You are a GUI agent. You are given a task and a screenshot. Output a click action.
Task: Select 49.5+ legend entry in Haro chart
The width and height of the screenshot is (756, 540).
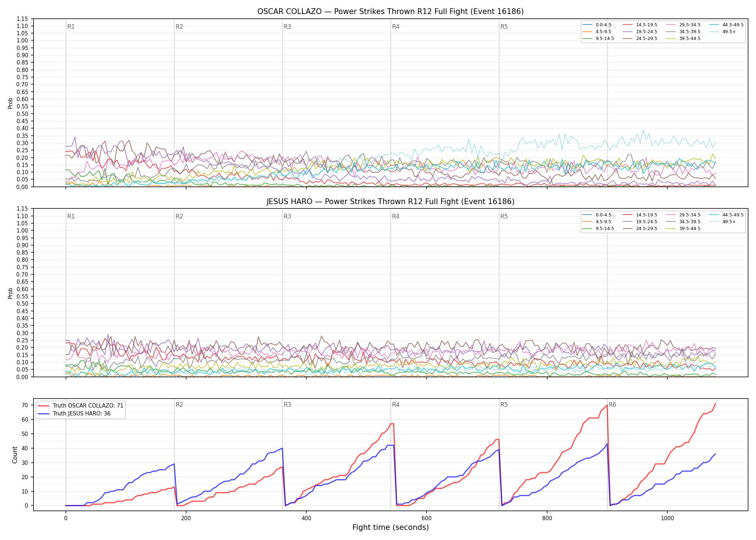pyautogui.click(x=723, y=222)
